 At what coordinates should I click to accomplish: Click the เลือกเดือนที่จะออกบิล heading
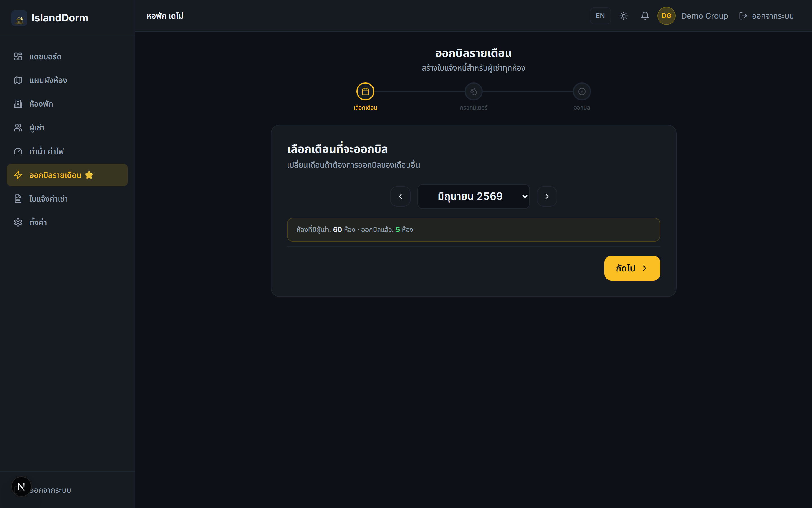337,149
